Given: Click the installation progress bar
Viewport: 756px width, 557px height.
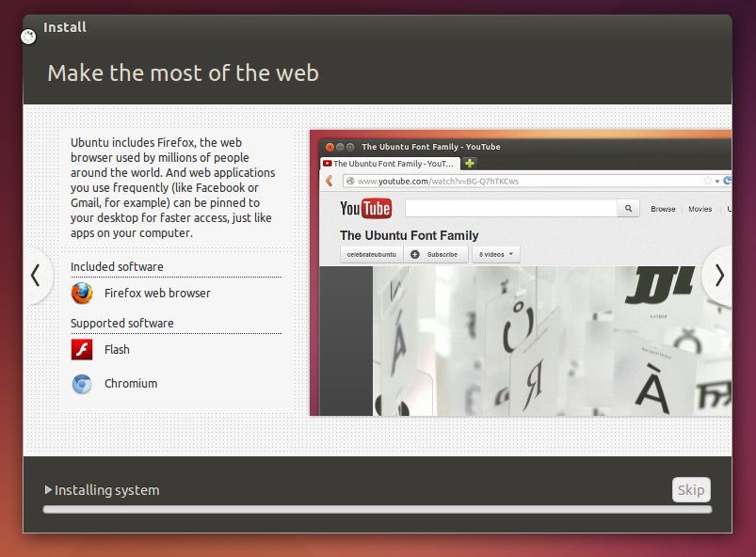Looking at the screenshot, I should pyautogui.click(x=377, y=509).
